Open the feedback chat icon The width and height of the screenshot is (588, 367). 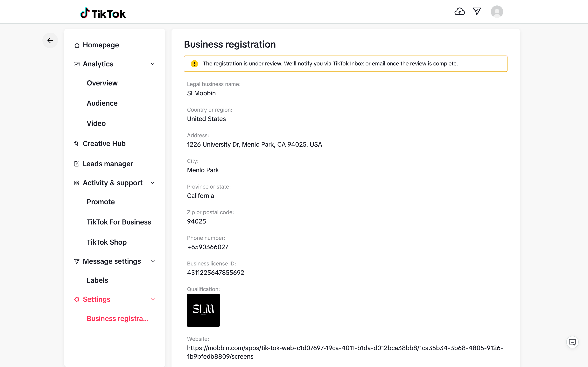572,342
